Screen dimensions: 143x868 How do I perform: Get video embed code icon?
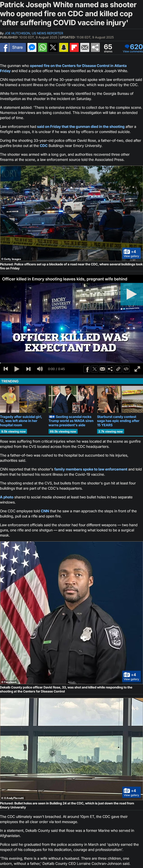click(x=126, y=369)
